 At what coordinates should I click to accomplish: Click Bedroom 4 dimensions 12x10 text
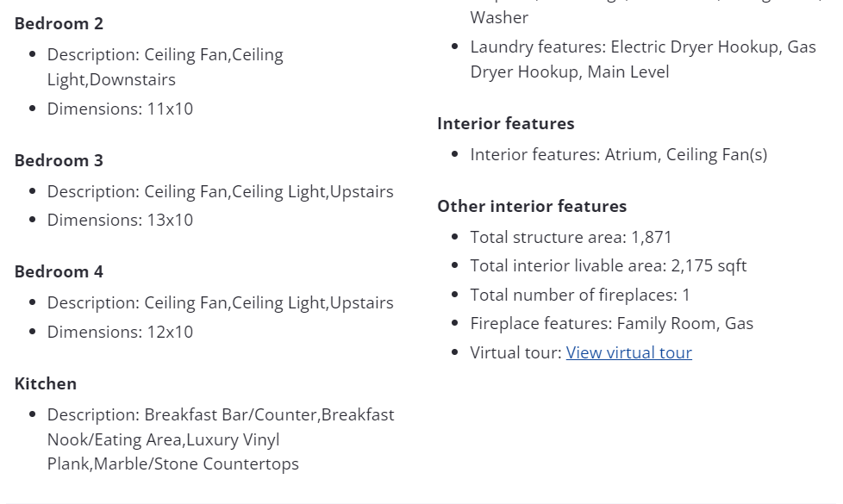click(120, 332)
